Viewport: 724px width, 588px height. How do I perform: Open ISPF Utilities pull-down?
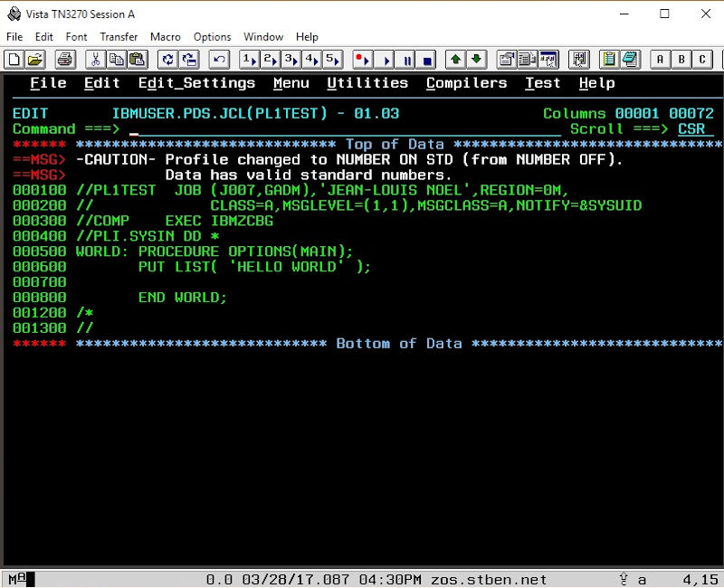point(367,83)
